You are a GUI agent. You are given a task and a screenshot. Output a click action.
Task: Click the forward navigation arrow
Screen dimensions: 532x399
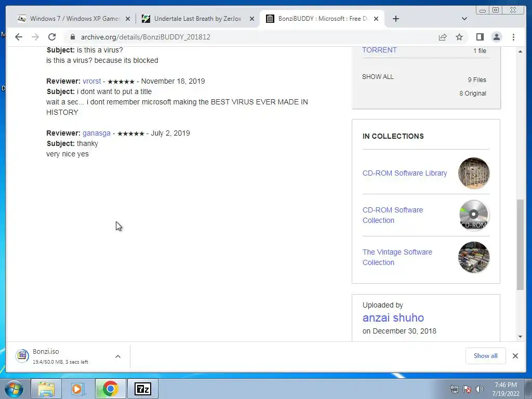35,37
